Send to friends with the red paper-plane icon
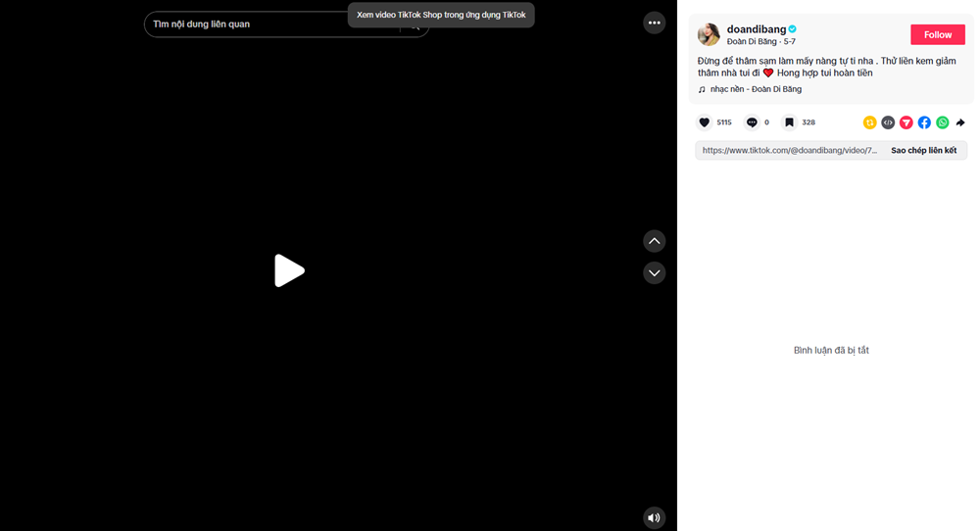 pos(906,122)
